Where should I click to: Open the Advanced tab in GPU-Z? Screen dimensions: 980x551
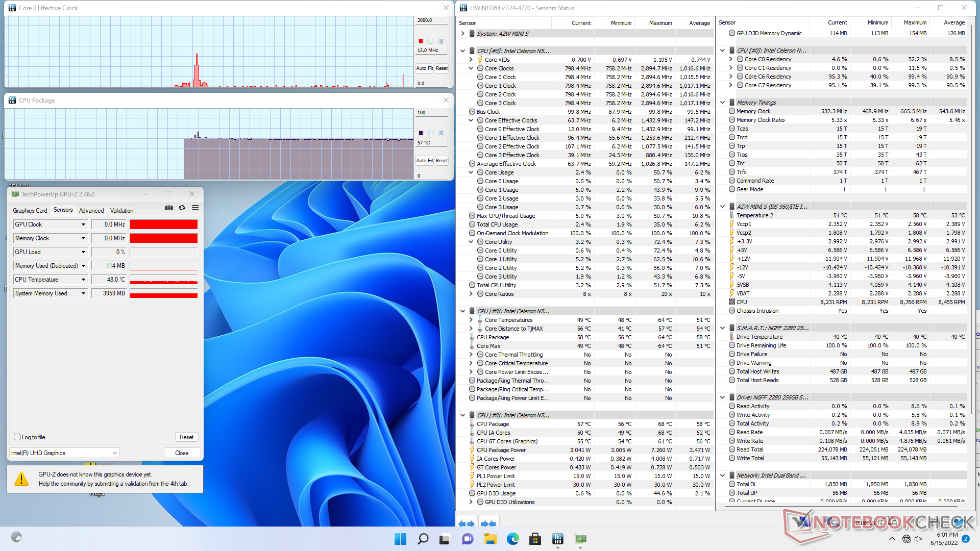click(x=91, y=211)
